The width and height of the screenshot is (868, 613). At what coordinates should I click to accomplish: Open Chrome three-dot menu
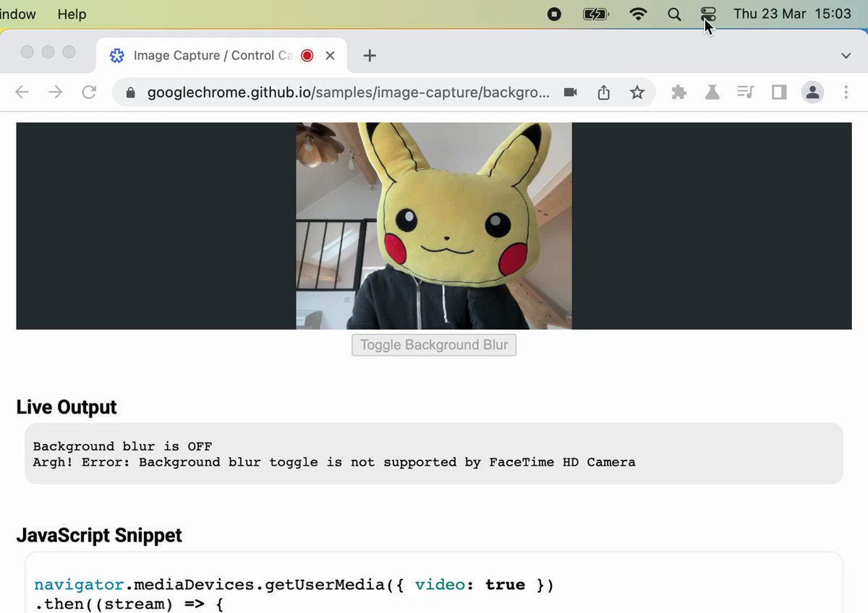[846, 93]
